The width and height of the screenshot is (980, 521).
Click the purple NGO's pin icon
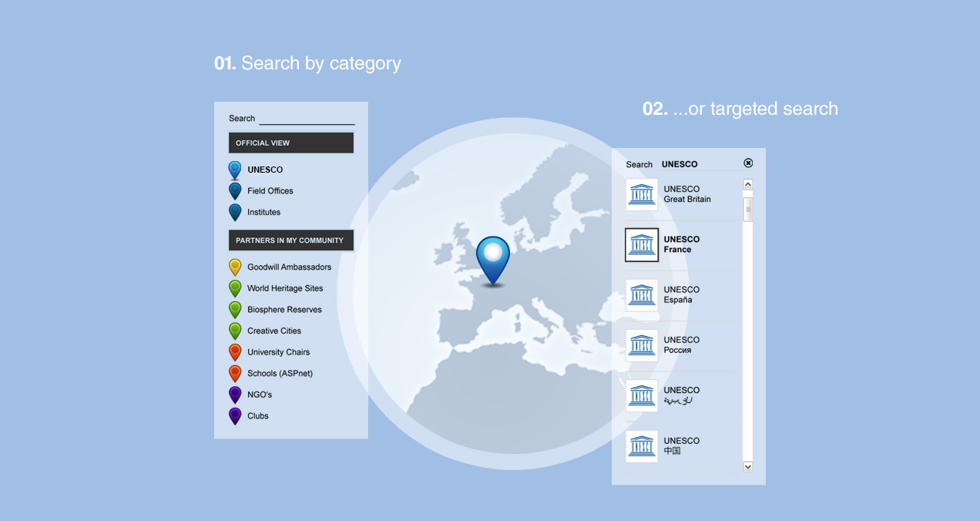click(235, 395)
